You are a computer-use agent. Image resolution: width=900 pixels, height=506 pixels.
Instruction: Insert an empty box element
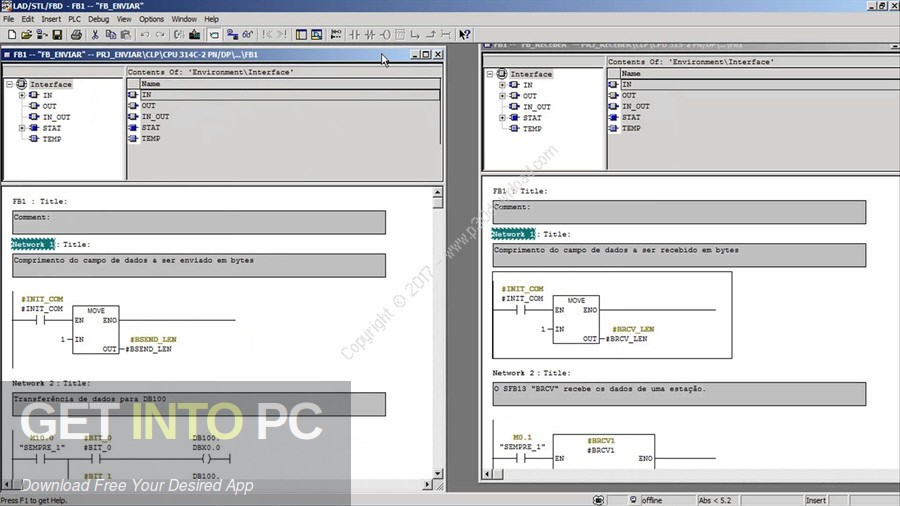(x=400, y=35)
